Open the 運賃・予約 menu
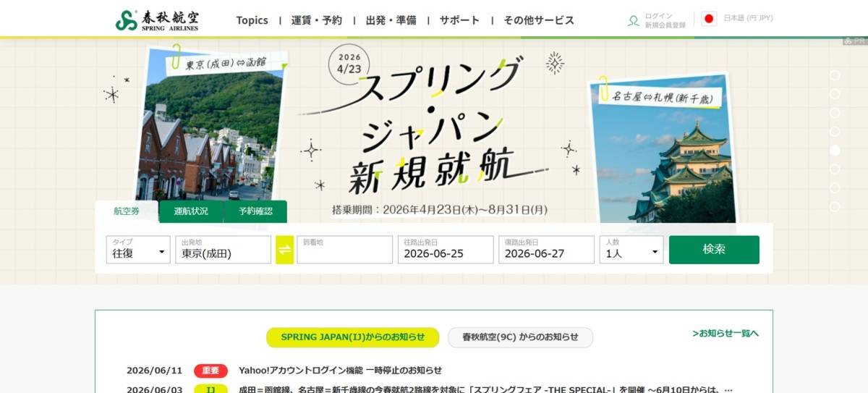 click(317, 20)
